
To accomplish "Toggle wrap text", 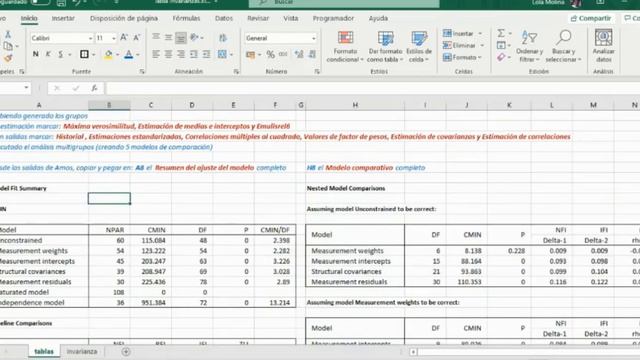I will pyautogui.click(x=223, y=38).
